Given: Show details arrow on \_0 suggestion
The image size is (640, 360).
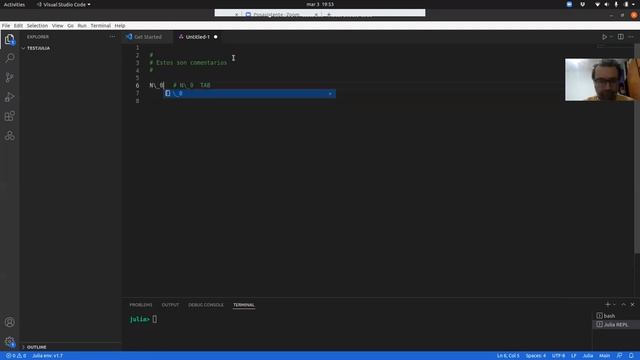Looking at the screenshot, I should coord(330,93).
